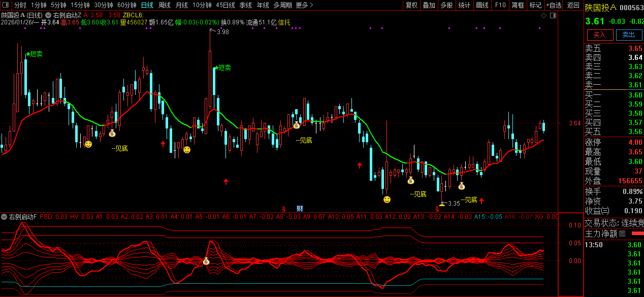Toggle the right info panel icon
Image resolution: width=644 pixels, height=297 pixels.
[552, 15]
